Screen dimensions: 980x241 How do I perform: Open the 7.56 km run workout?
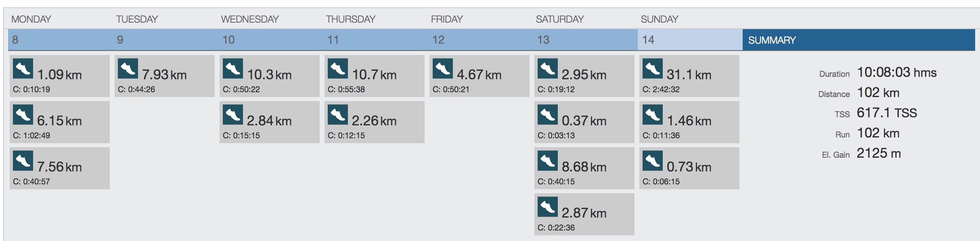pyautogui.click(x=60, y=168)
